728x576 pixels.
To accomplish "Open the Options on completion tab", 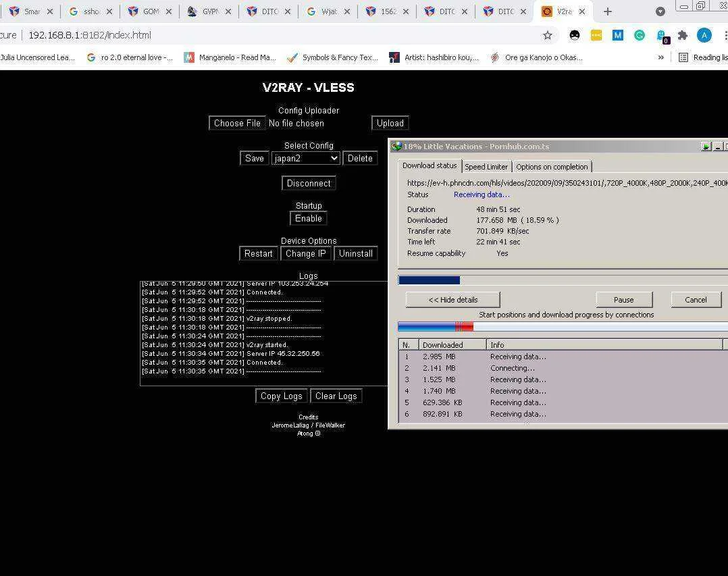I will [552, 167].
